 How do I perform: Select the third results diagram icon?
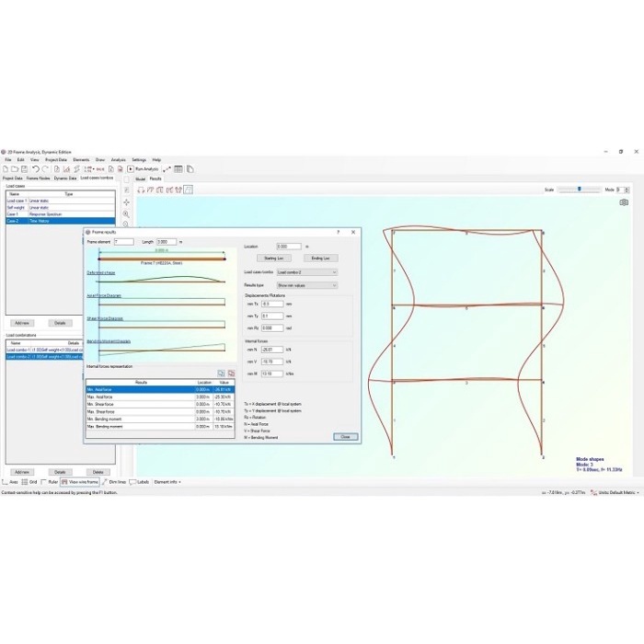tap(159, 190)
